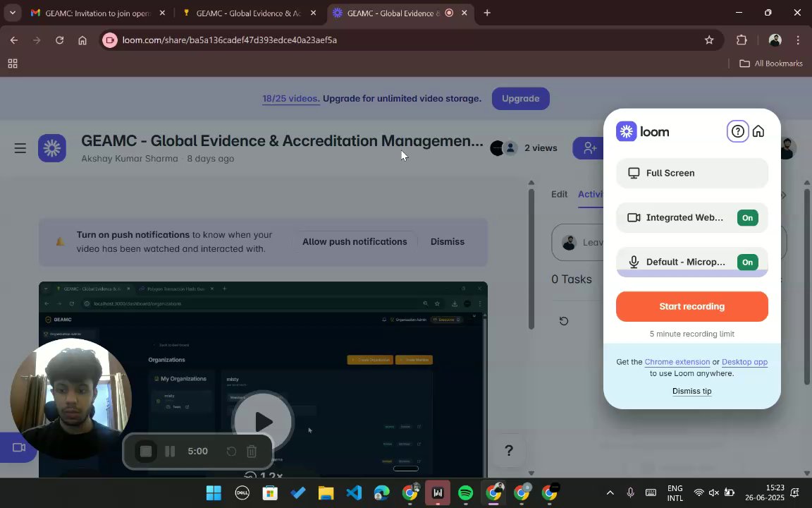Open the Default Microphone selector
The height and width of the screenshot is (508, 812).
click(692, 262)
